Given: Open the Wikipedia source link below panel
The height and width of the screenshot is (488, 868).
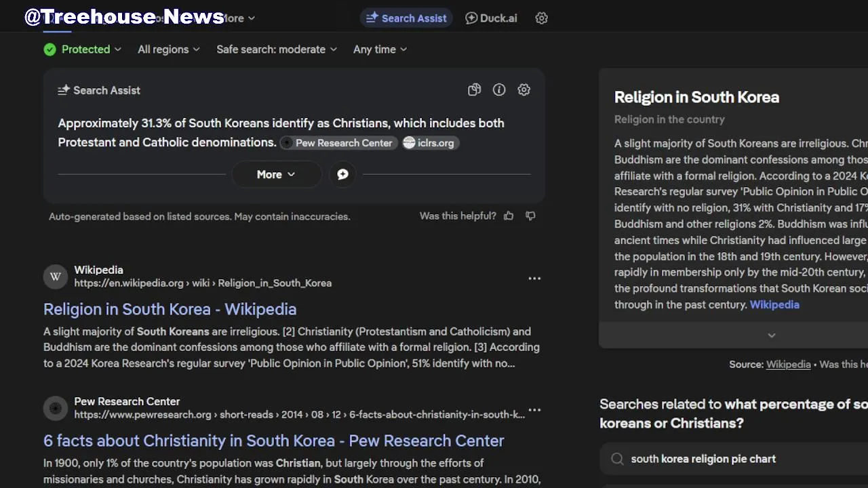Looking at the screenshot, I should 788,365.
